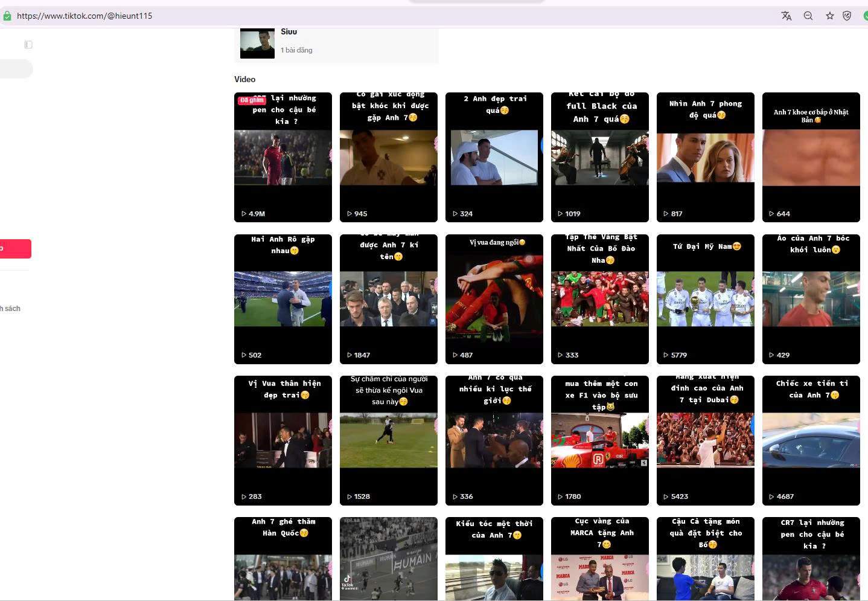Open 'Áo của Anh 7 bốc khói luôn' video

811,299
